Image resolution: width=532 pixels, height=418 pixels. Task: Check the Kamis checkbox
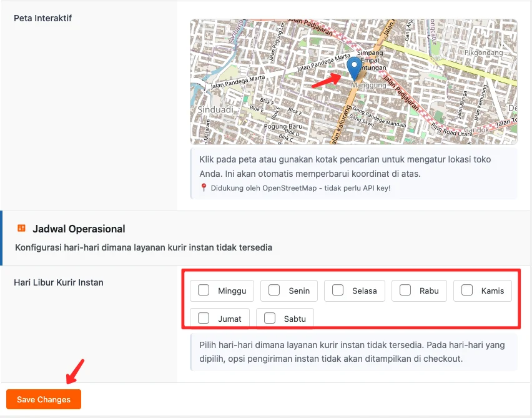468,291
